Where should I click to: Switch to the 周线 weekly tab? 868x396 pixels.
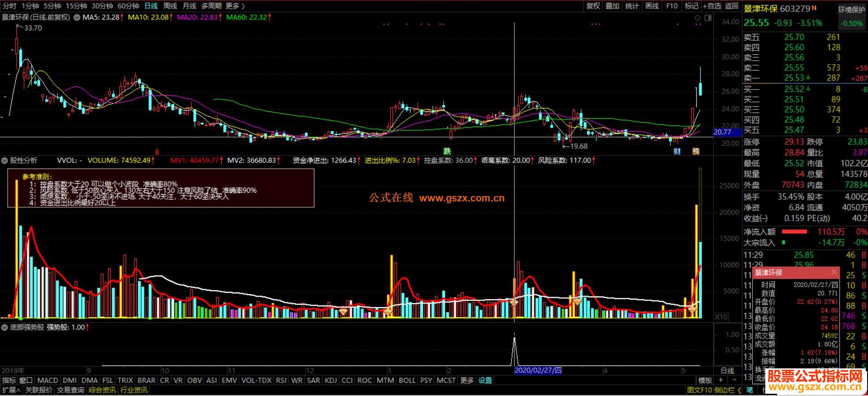170,6
